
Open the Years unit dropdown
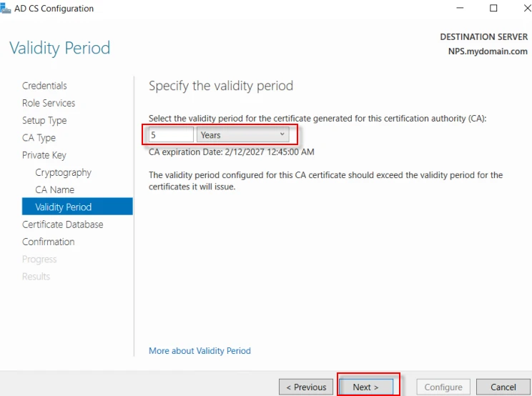pos(242,135)
